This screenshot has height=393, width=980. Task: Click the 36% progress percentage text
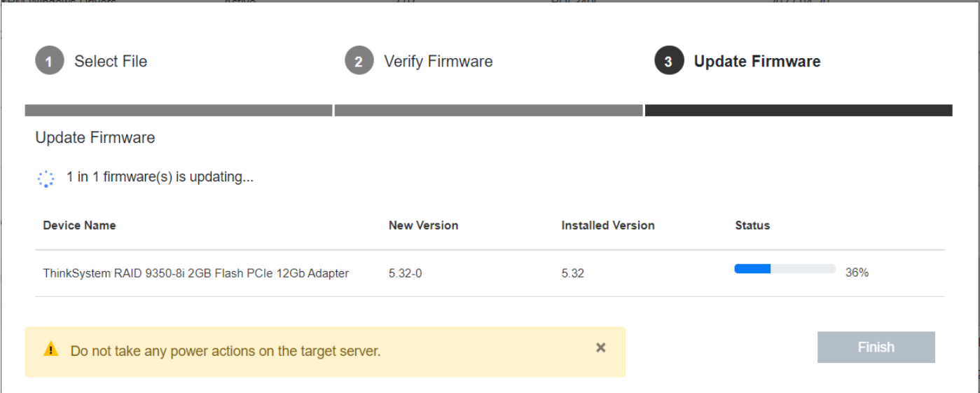click(x=857, y=273)
